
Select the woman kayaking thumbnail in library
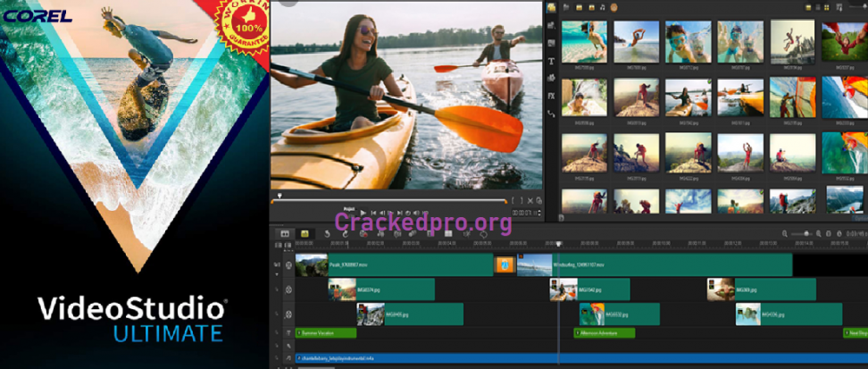point(689,97)
